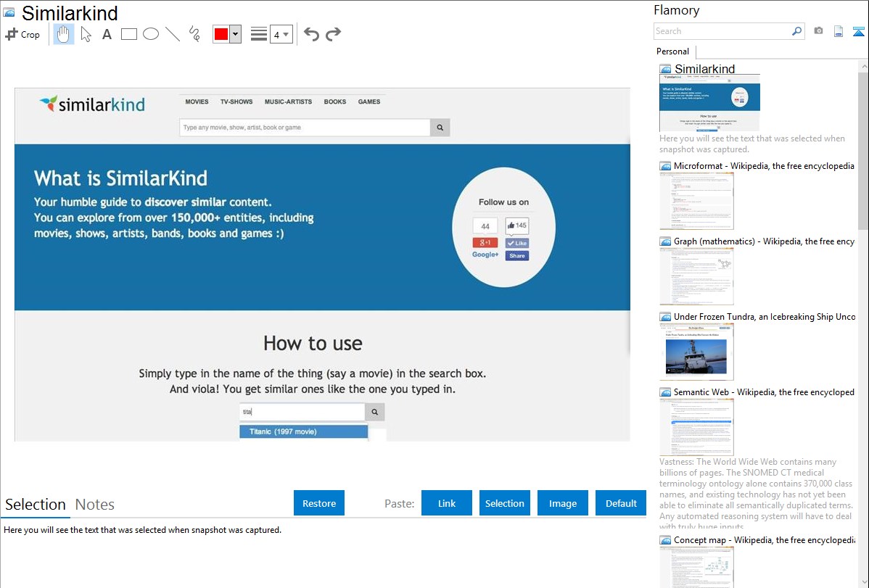The height and width of the screenshot is (588, 869).
Task: Open the line width dropdown showing 4
Action: (x=281, y=34)
